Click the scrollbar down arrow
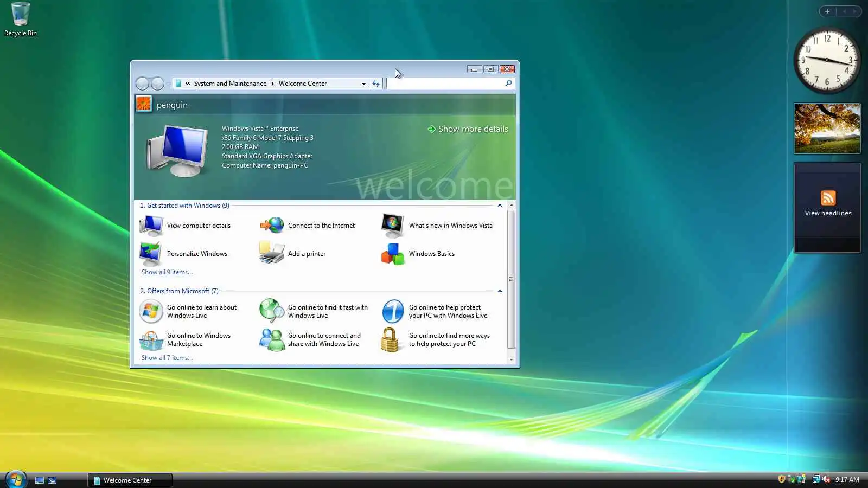Screen dimensions: 868x488 511,359
